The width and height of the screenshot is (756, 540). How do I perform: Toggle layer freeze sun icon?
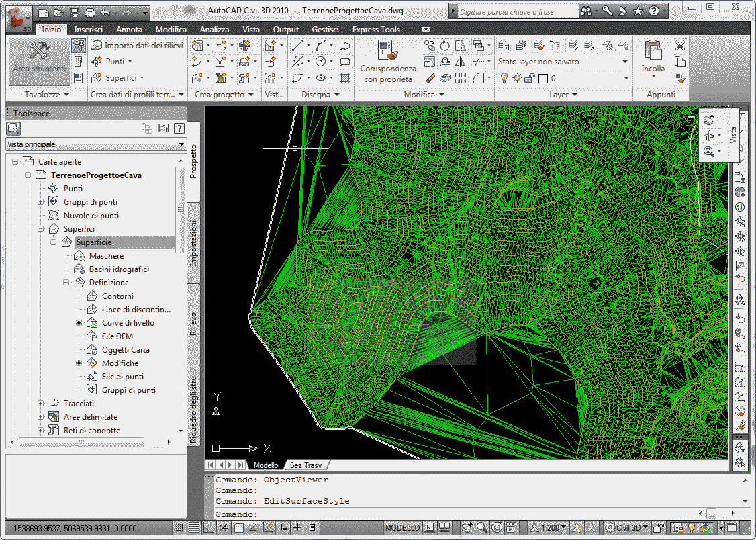(x=517, y=78)
